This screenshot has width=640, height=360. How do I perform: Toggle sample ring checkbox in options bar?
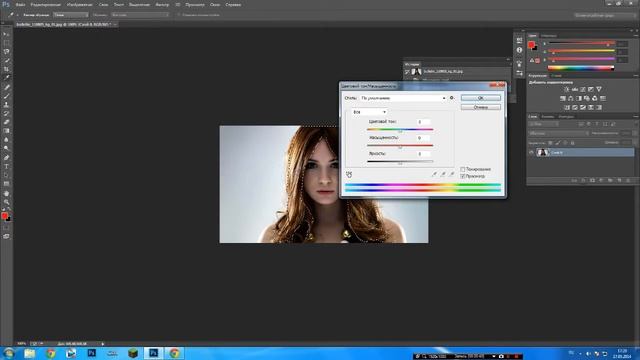pyautogui.click(x=179, y=15)
